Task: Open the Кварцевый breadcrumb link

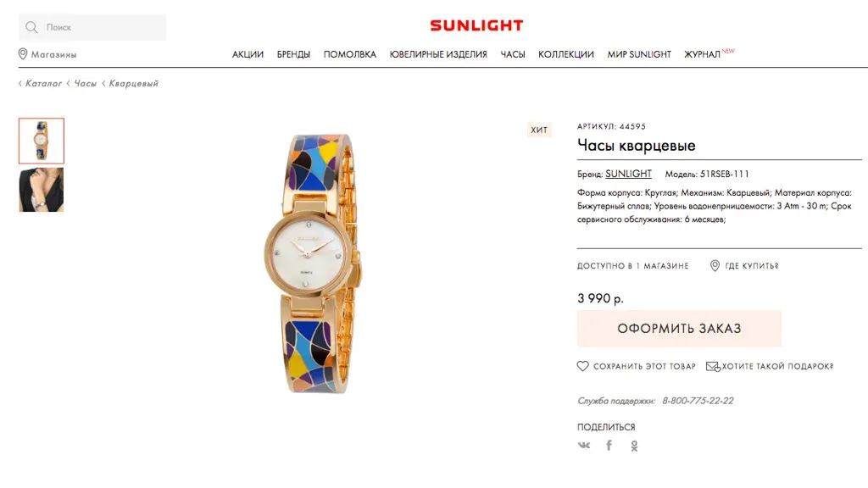Action: pos(133,84)
